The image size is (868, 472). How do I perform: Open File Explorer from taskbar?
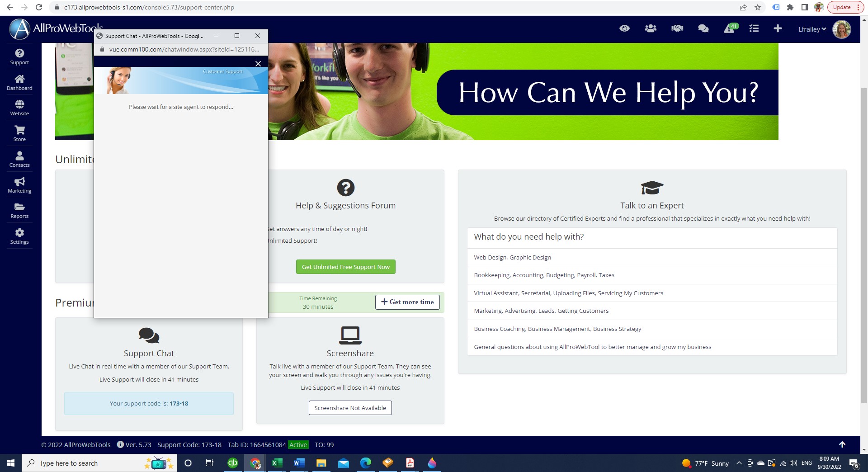(321, 463)
